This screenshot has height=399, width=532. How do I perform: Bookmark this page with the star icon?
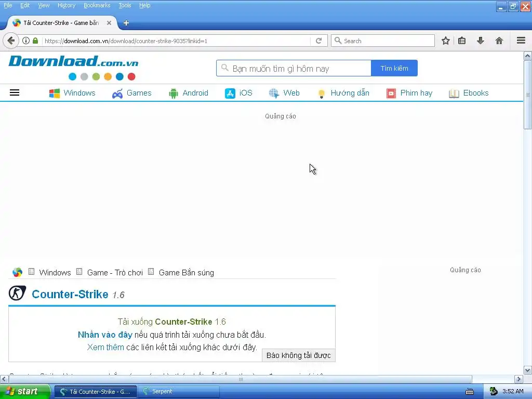coord(445,41)
